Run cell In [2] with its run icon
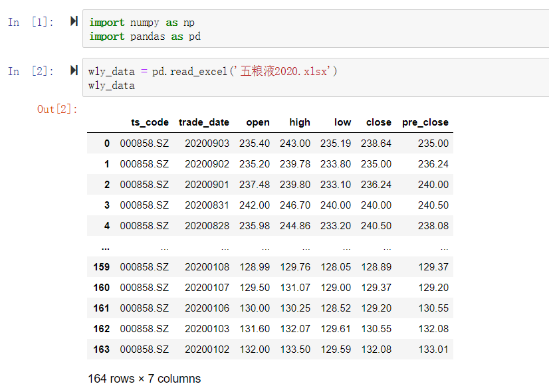The width and height of the screenshot is (549, 392). [74, 70]
